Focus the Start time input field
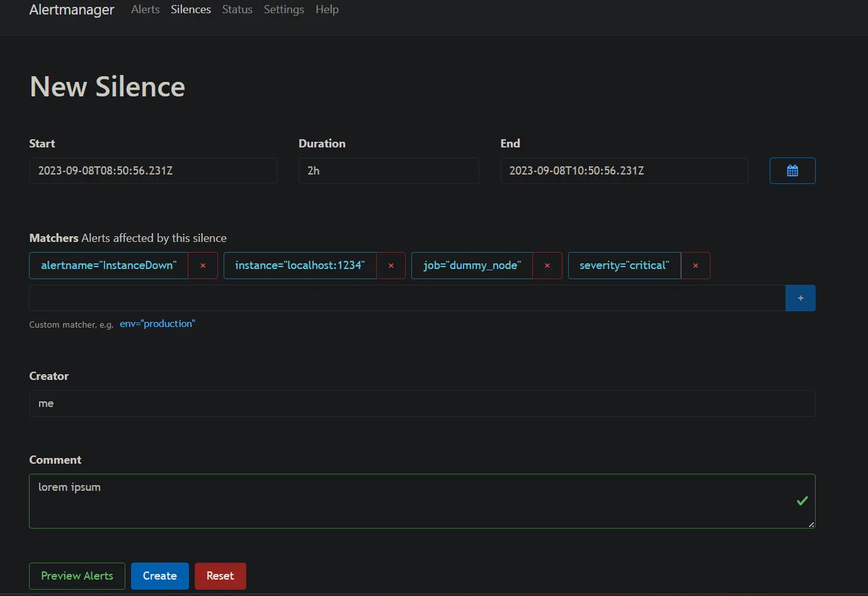Image resolution: width=868 pixels, height=596 pixels. 153,171
